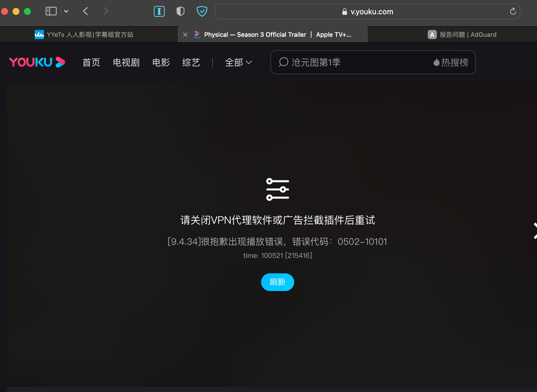Viewport: 537px width, 392px height.
Task: Toggle the browser sidebar
Action: (x=51, y=11)
